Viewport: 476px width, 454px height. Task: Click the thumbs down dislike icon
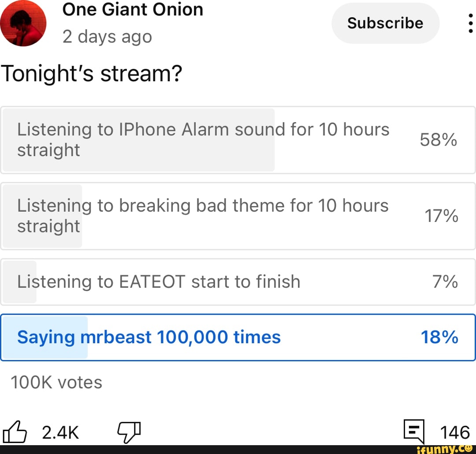(x=129, y=432)
